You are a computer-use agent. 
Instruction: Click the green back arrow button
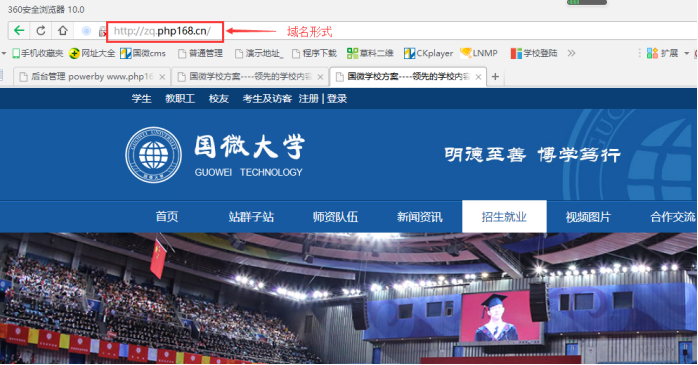(19, 30)
